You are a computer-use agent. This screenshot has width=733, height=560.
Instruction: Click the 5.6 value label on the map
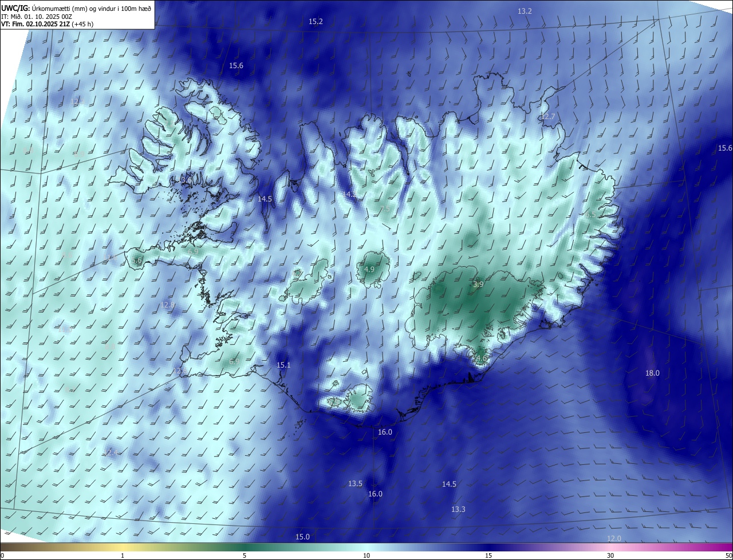137,261
